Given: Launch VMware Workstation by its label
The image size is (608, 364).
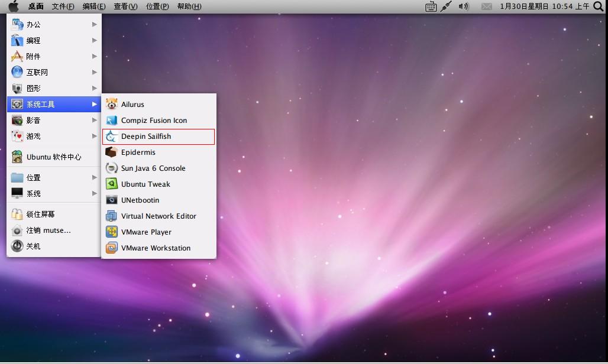Looking at the screenshot, I should (x=156, y=248).
